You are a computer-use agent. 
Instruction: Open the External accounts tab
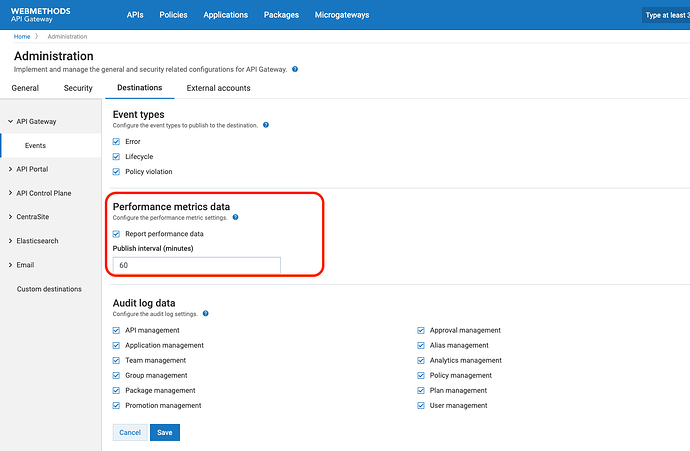tap(218, 88)
